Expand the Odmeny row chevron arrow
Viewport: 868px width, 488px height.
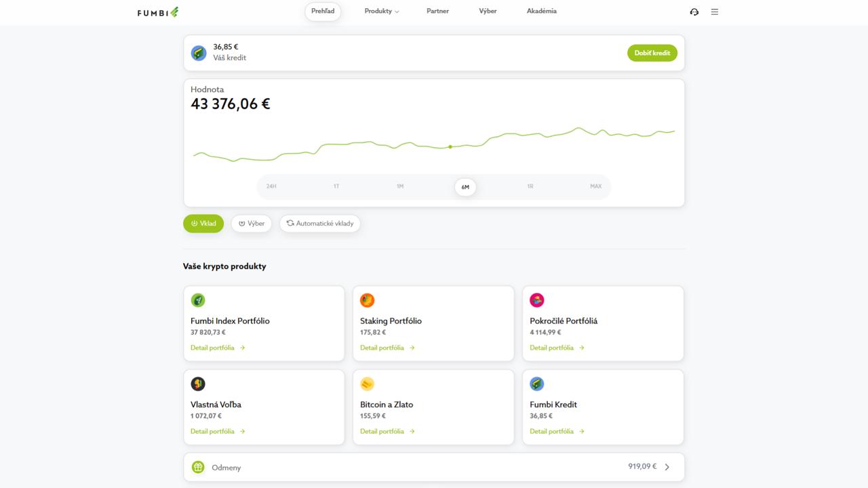pos(667,467)
